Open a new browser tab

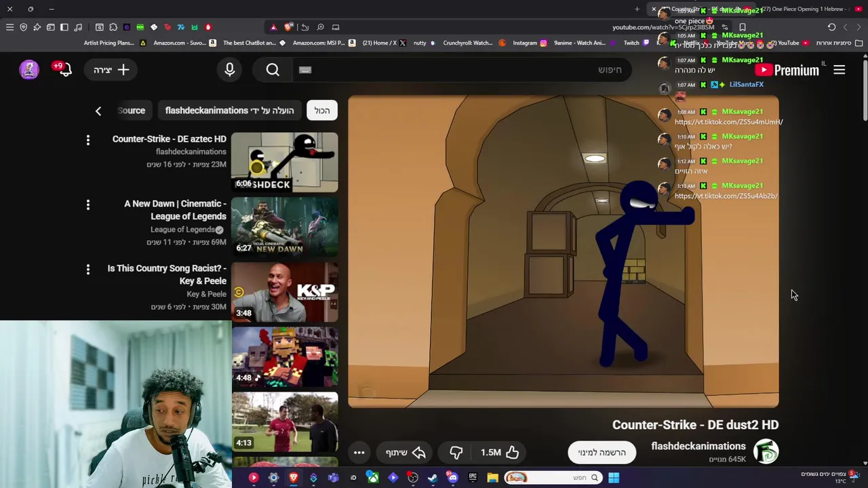tap(637, 9)
